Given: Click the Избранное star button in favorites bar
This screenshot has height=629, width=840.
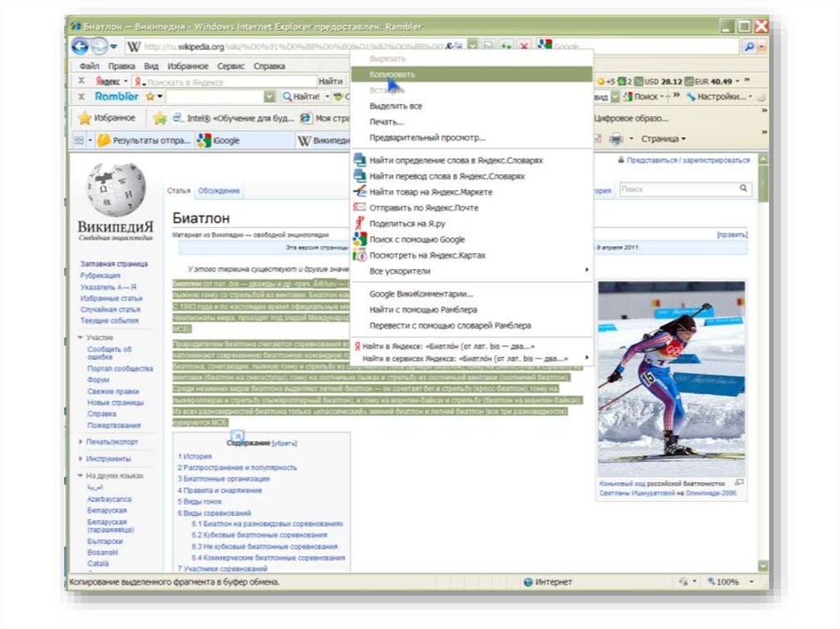Looking at the screenshot, I should pyautogui.click(x=107, y=118).
